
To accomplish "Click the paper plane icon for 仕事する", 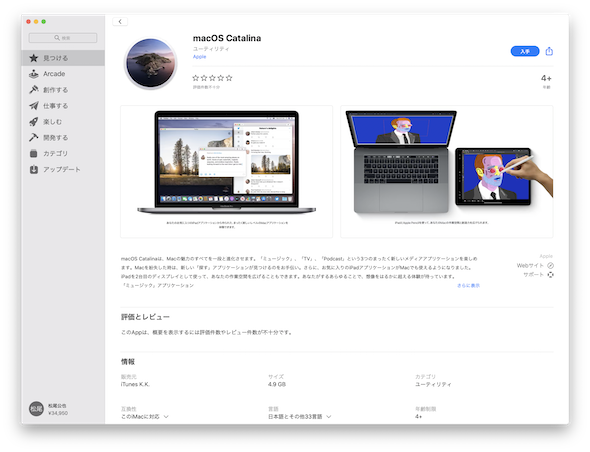I will pos(34,106).
